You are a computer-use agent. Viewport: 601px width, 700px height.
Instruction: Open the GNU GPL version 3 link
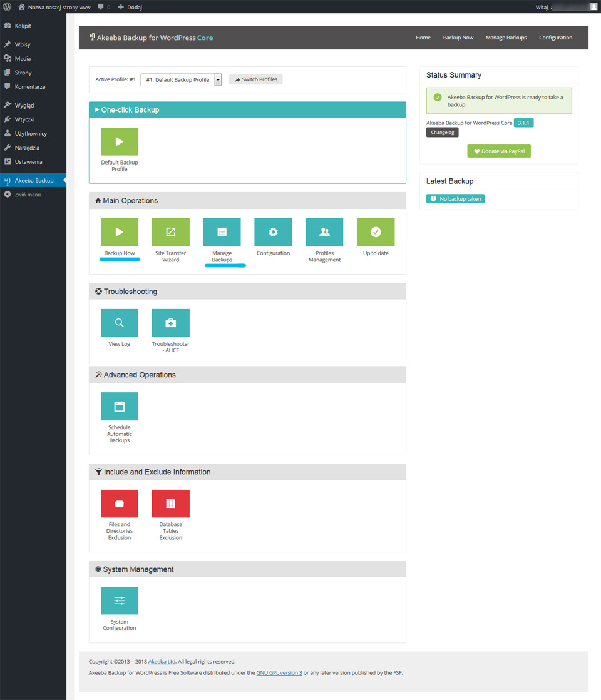click(x=279, y=672)
